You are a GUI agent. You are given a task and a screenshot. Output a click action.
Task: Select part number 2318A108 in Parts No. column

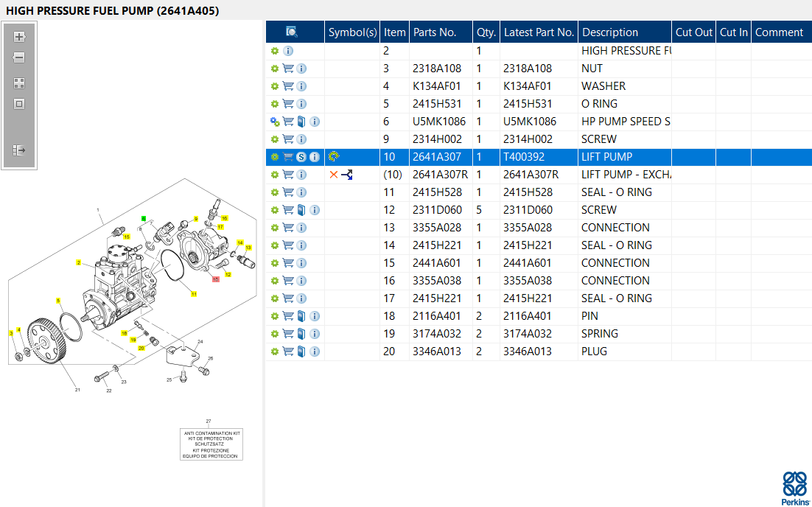click(436, 69)
